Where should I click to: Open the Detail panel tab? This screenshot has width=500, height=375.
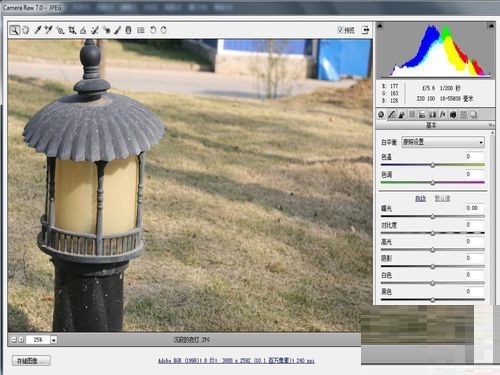click(402, 115)
